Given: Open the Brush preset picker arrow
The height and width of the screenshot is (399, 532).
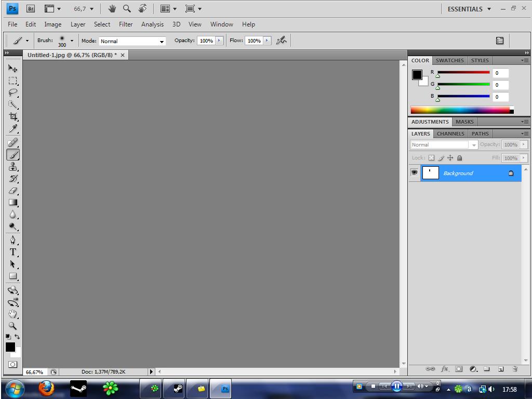Looking at the screenshot, I should (x=72, y=41).
